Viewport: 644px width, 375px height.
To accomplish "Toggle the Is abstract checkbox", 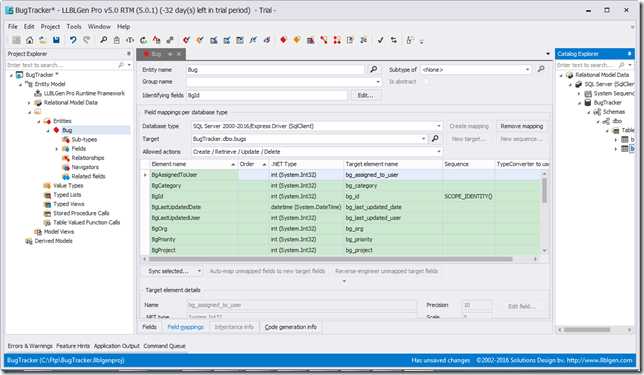I will pyautogui.click(x=427, y=82).
